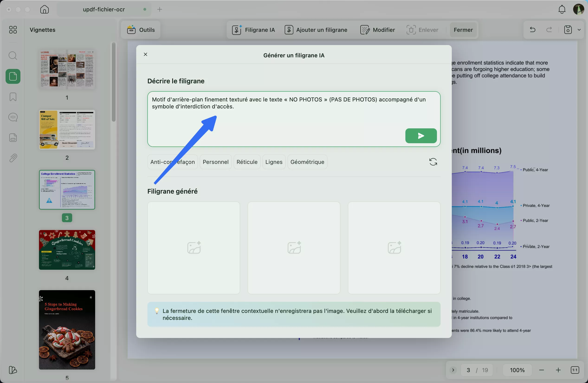Refresh the watermark style suggestions

433,162
